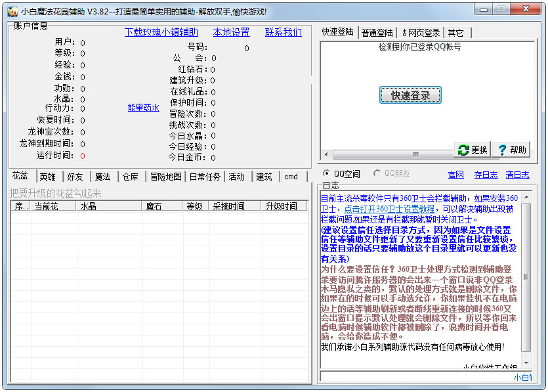This screenshot has height=392, width=548.
Task: Switch to the 英雄 tab
Action: (47, 177)
